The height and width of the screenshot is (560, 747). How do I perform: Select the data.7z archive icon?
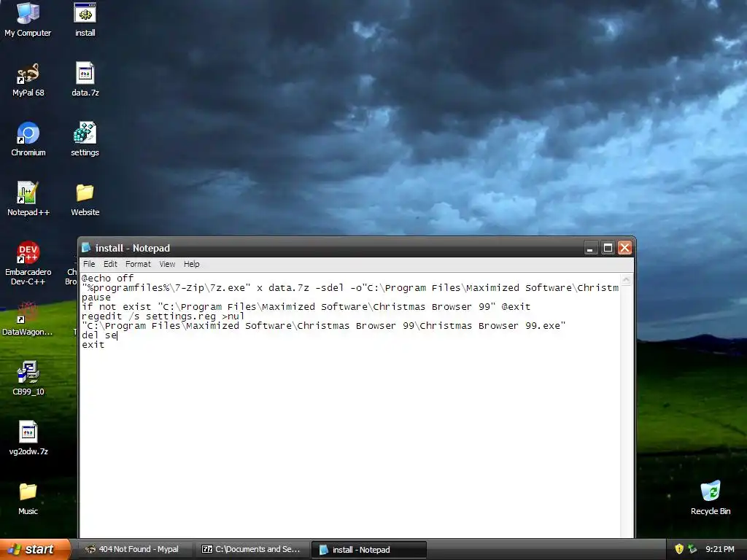click(85, 79)
